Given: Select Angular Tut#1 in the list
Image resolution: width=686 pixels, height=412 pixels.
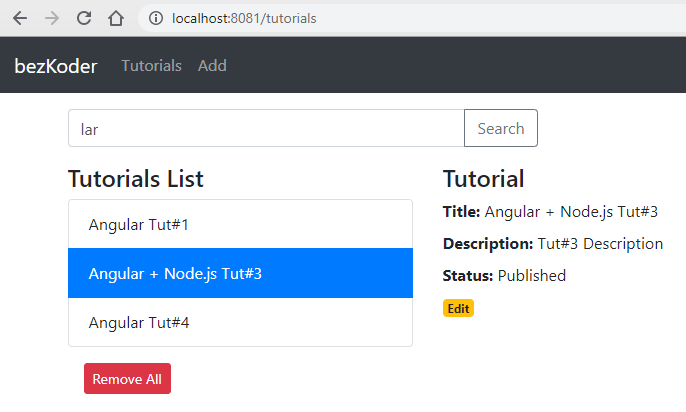Looking at the screenshot, I should tap(240, 224).
